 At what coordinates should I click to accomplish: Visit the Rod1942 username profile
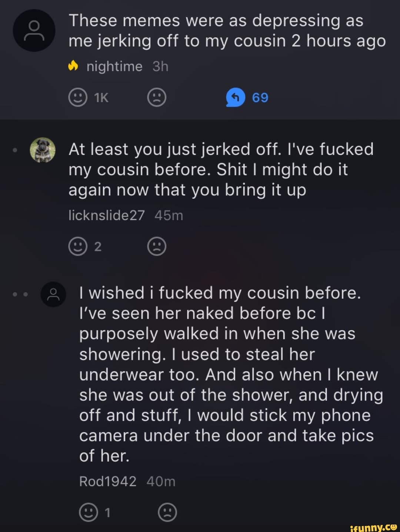point(108,481)
